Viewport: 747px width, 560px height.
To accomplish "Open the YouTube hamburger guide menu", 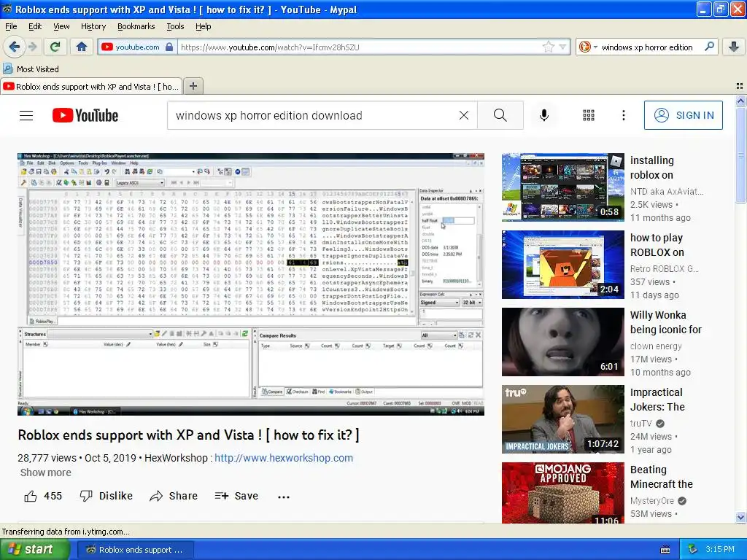I will (26, 115).
